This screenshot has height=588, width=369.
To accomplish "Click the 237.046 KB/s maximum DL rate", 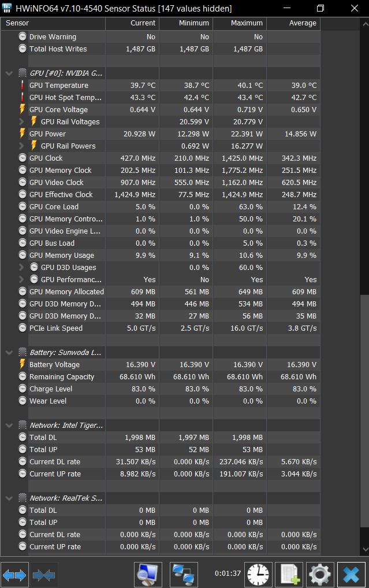I will click(241, 461).
